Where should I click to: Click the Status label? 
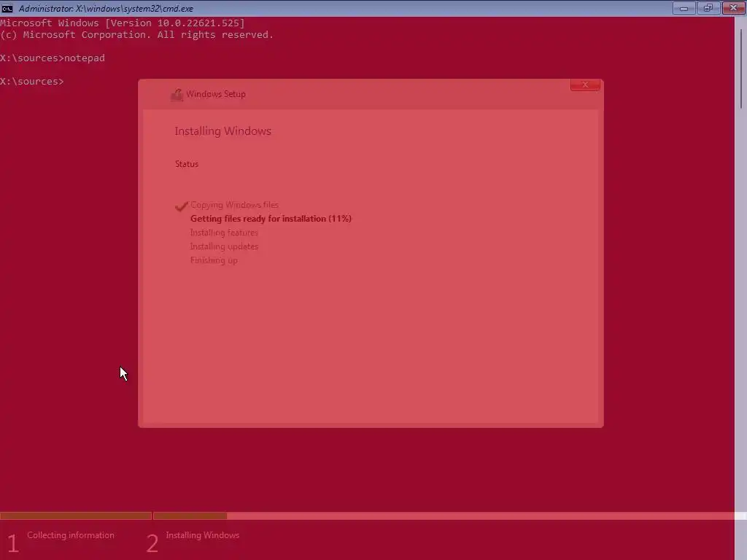click(187, 164)
